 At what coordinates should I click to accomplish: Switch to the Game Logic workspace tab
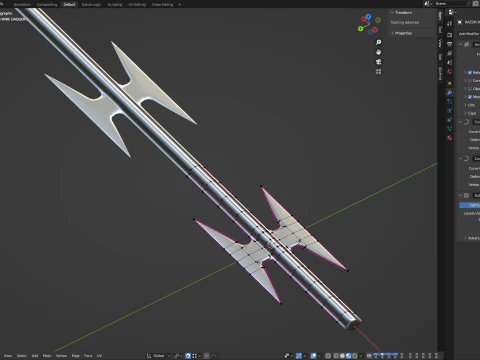point(91,5)
